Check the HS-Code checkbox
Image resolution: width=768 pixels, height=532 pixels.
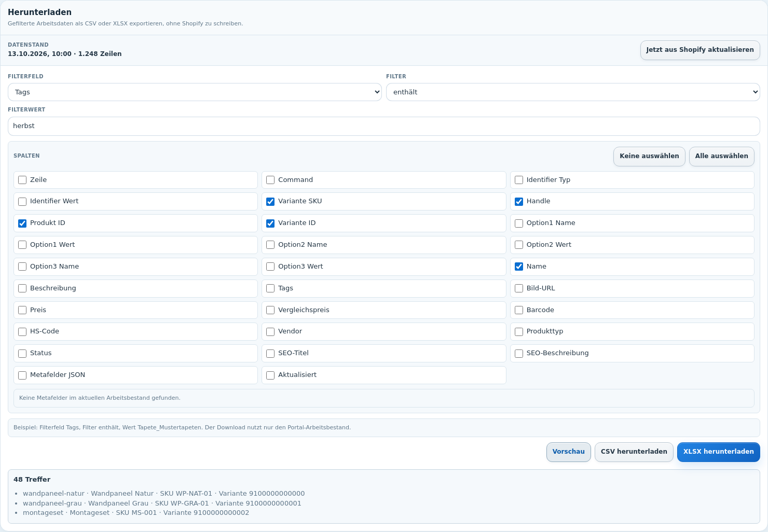coord(22,332)
